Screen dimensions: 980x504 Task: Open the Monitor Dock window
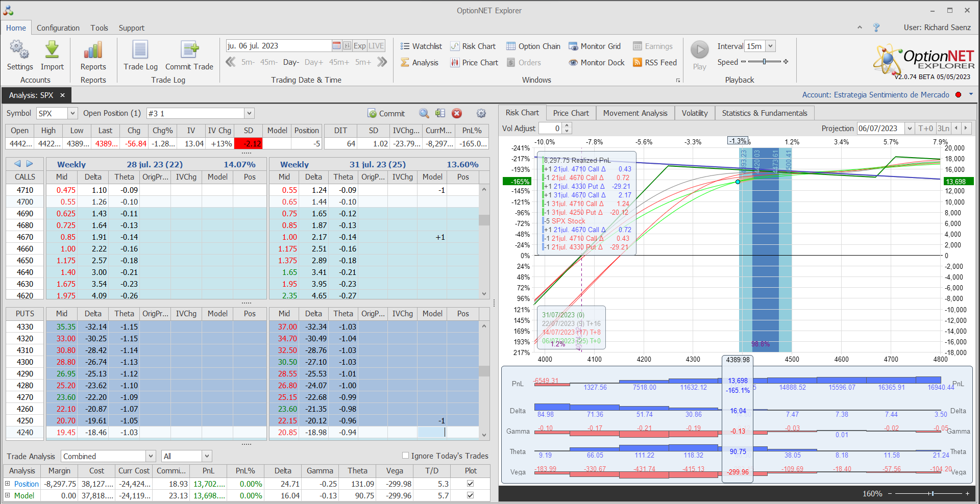tap(597, 62)
